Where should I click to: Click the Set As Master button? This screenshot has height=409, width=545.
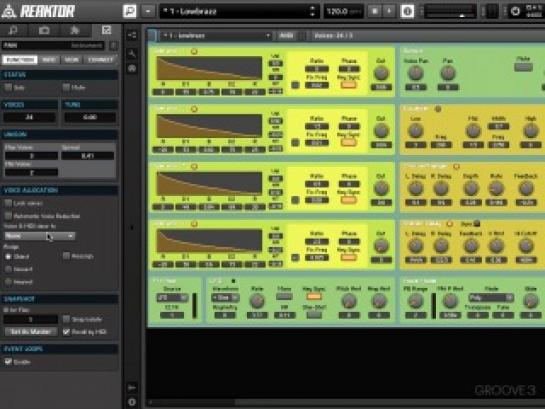point(31,332)
